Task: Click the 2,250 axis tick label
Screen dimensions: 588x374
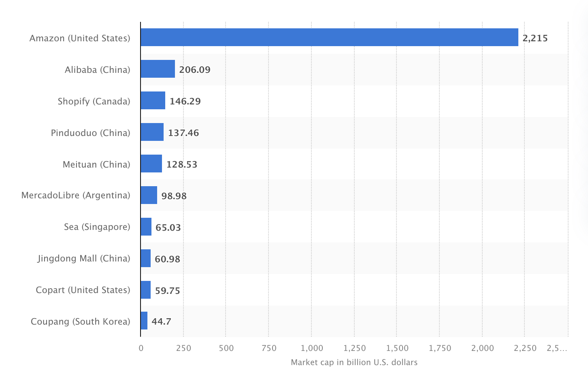Action: [x=525, y=348]
